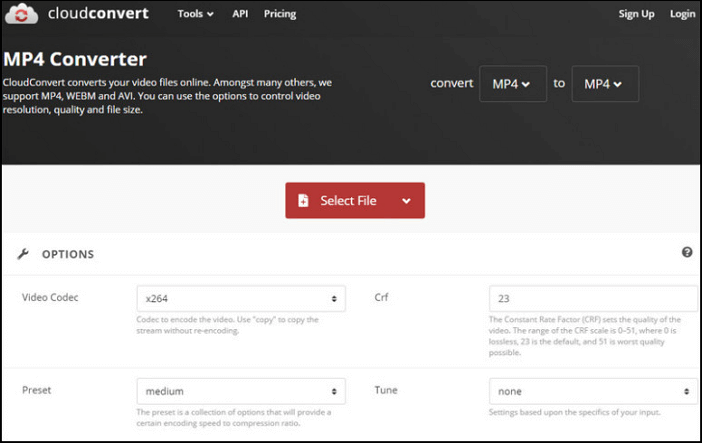Click the MP4 Converter page heading

[75, 59]
